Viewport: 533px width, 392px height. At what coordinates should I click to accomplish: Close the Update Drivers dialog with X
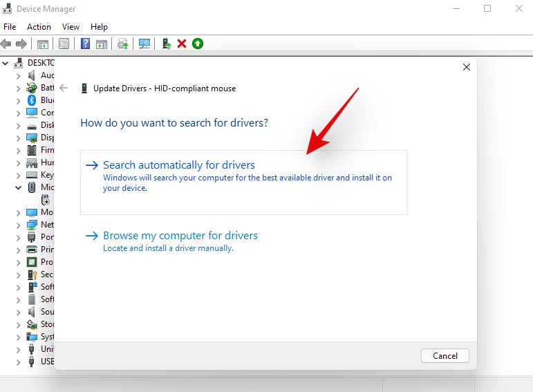[467, 67]
